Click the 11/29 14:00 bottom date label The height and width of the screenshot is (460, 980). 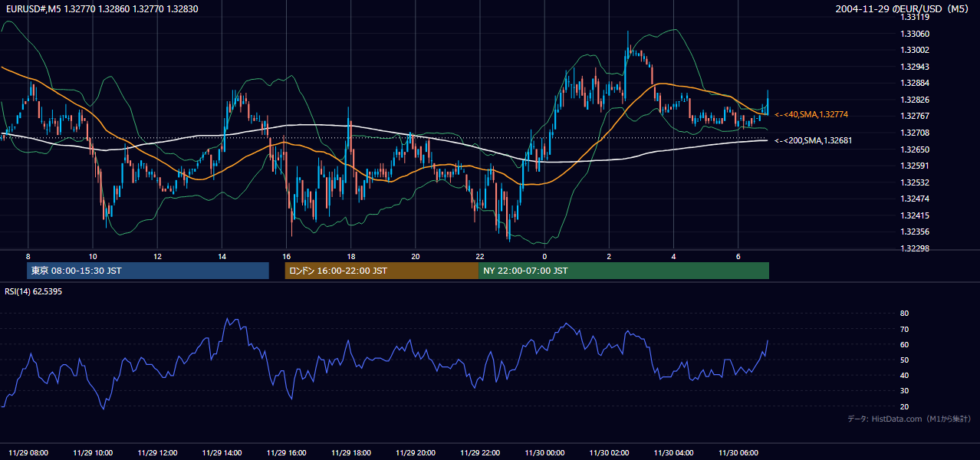point(222,452)
